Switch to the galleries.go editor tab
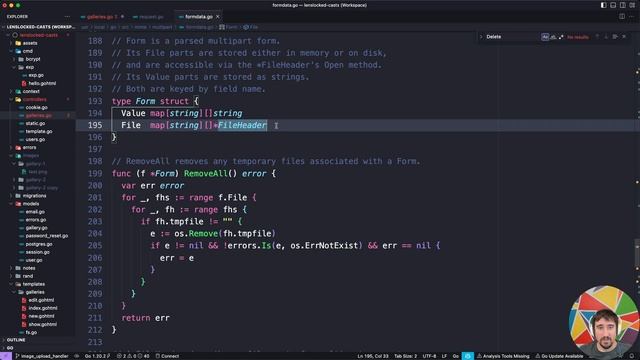The width and height of the screenshot is (640, 360). [102, 17]
